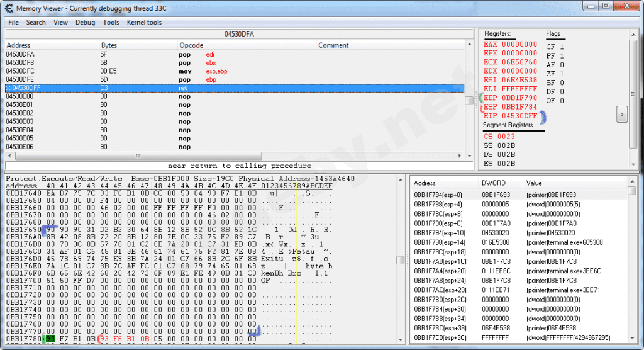The width and height of the screenshot is (644, 350).
Task: Click the EBX register value
Action: pyautogui.click(x=510, y=53)
